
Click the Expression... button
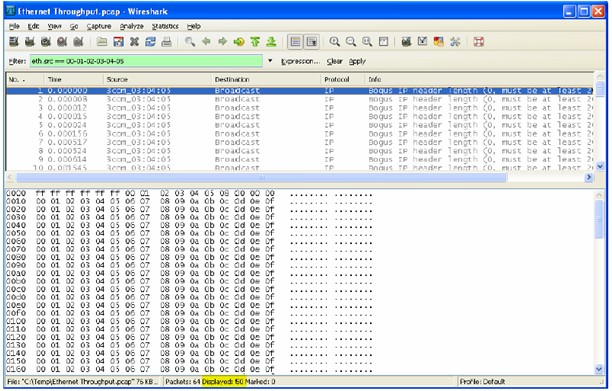pos(300,61)
